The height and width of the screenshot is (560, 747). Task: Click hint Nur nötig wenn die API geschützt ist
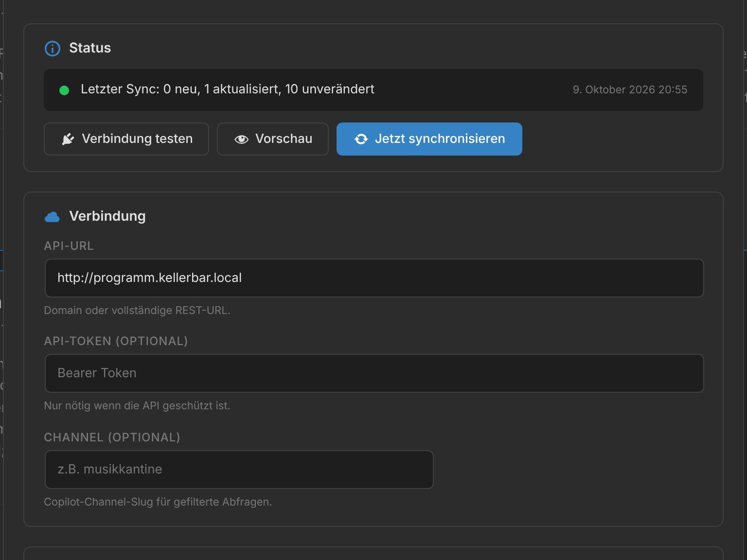137,406
